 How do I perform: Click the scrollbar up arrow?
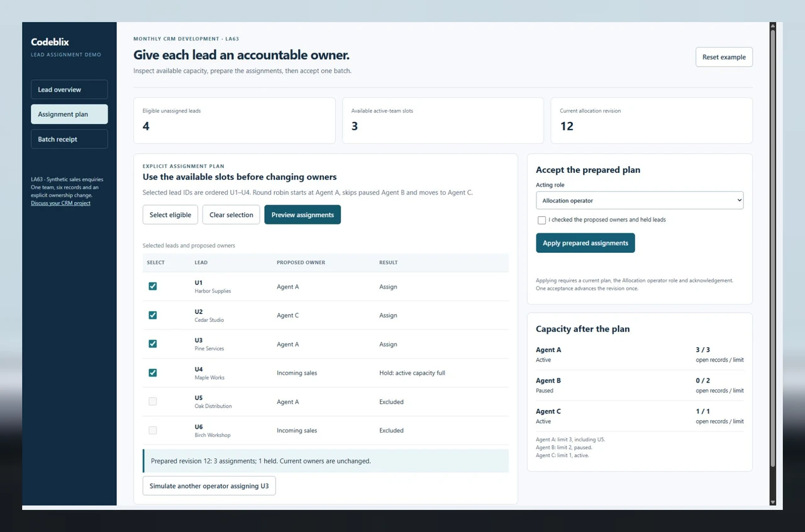click(773, 26)
